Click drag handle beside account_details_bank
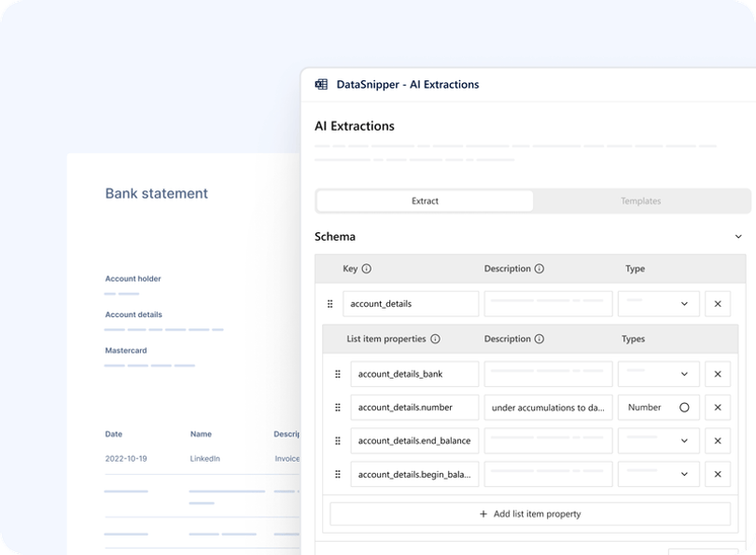Screen dimensions: 756x555 coord(338,374)
